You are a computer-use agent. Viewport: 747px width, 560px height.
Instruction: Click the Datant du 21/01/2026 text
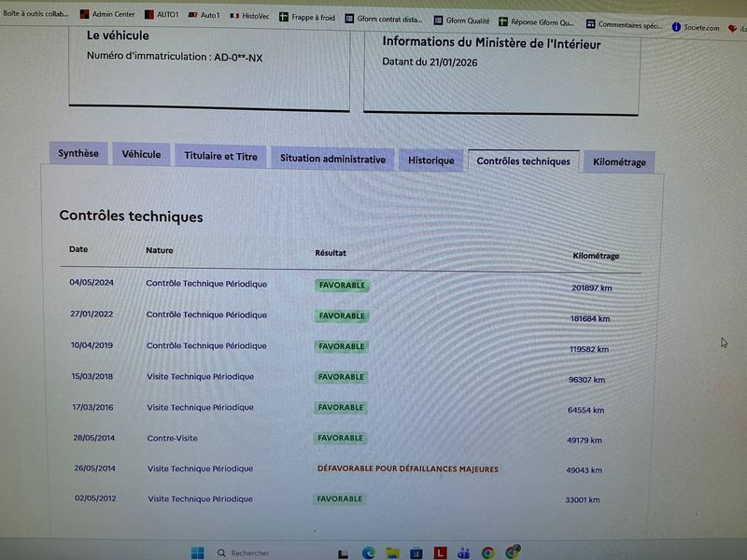click(x=430, y=62)
